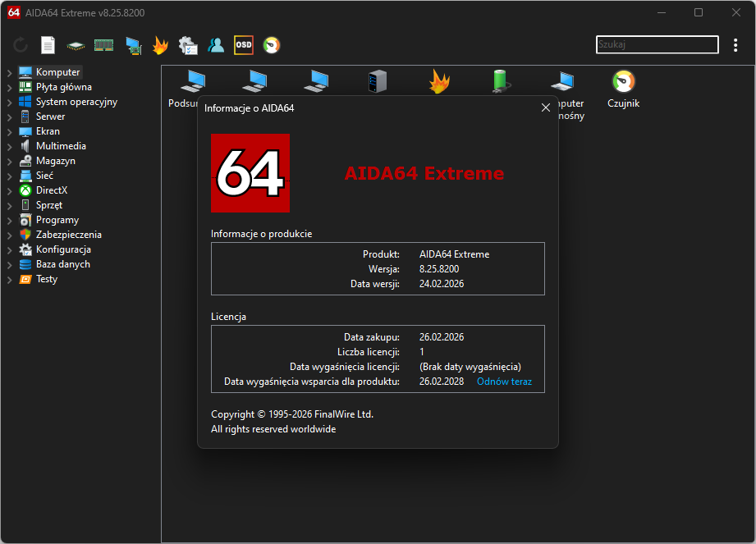The width and height of the screenshot is (756, 544).
Task: Open the Report toolbar icon
Action: pyautogui.click(x=48, y=45)
